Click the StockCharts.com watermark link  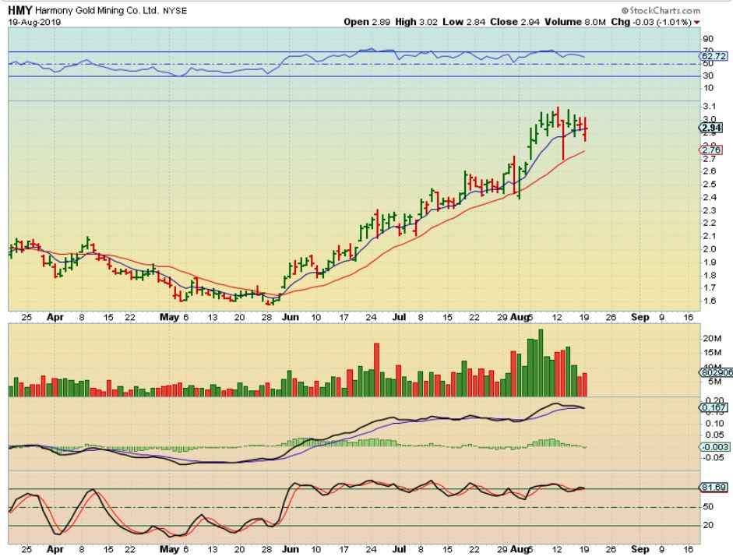click(x=661, y=10)
